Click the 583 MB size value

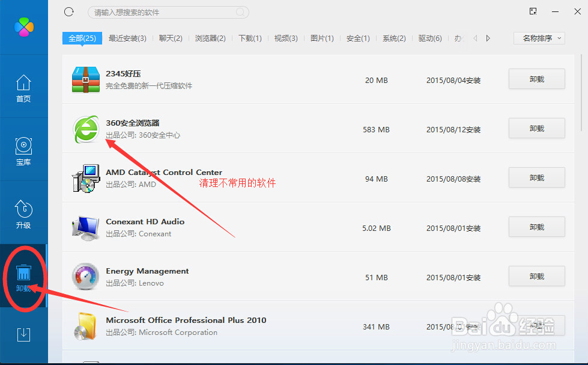(376, 129)
